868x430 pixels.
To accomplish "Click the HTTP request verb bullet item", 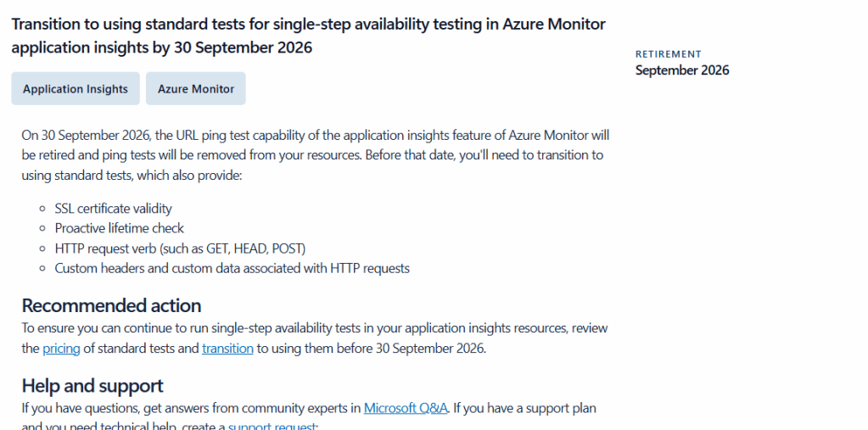I will (180, 249).
